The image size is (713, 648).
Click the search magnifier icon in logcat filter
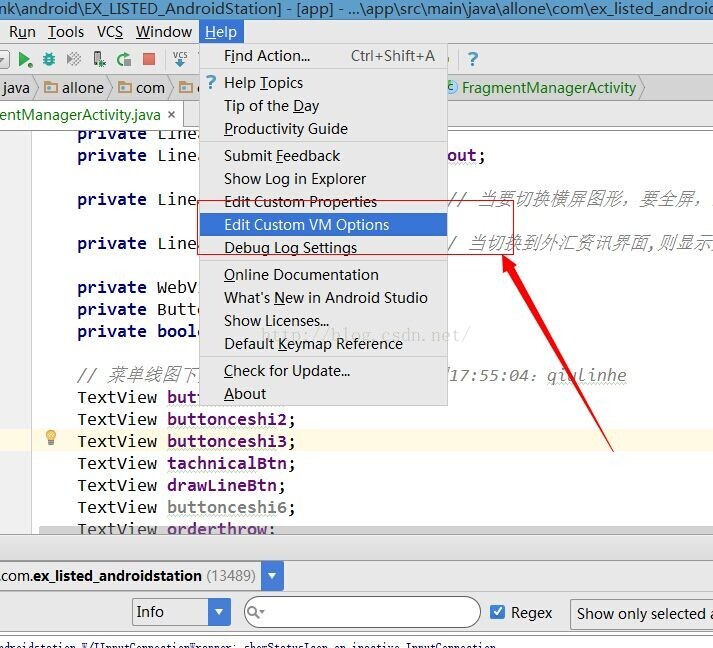coord(255,612)
